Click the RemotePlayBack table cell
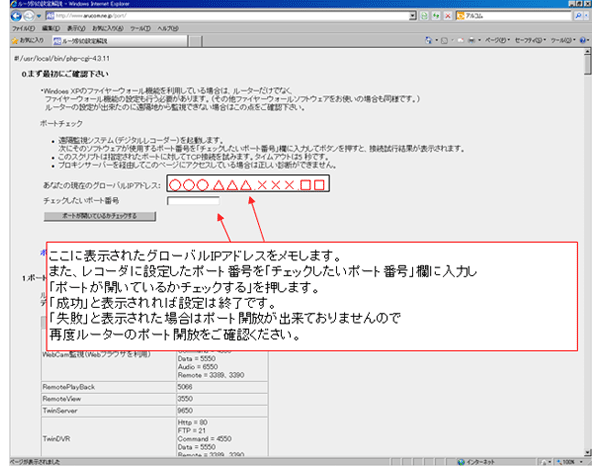Image resolution: width=600 pixels, height=466 pixels. [x=108, y=387]
